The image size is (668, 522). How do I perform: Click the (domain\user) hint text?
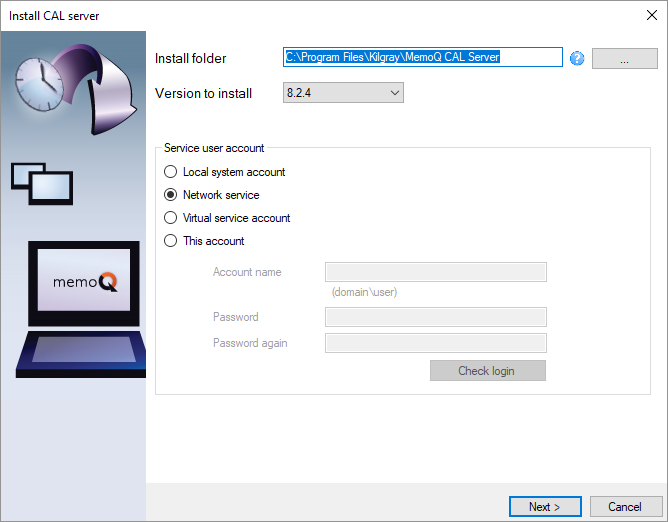pyautogui.click(x=364, y=292)
